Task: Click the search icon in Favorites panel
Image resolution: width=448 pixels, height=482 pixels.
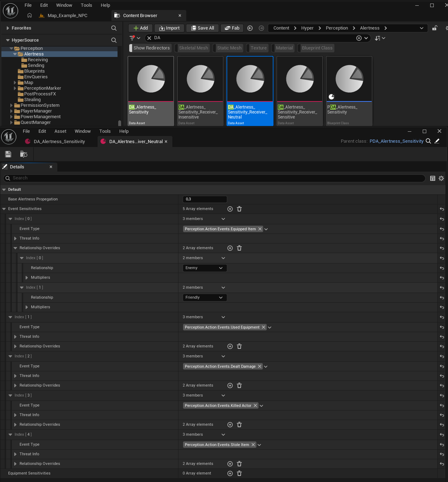Action: pyautogui.click(x=114, y=28)
